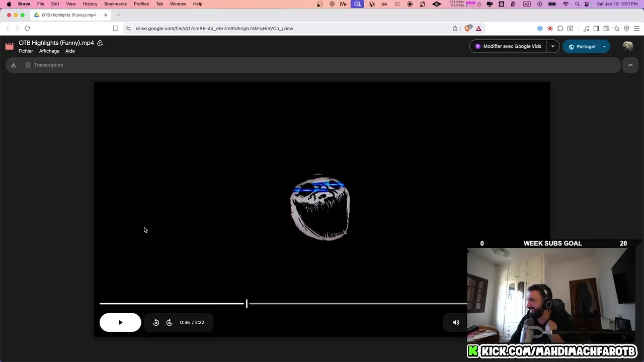This screenshot has width=644, height=362.
Task: Open the Partager dropdown arrow
Action: tap(604, 46)
